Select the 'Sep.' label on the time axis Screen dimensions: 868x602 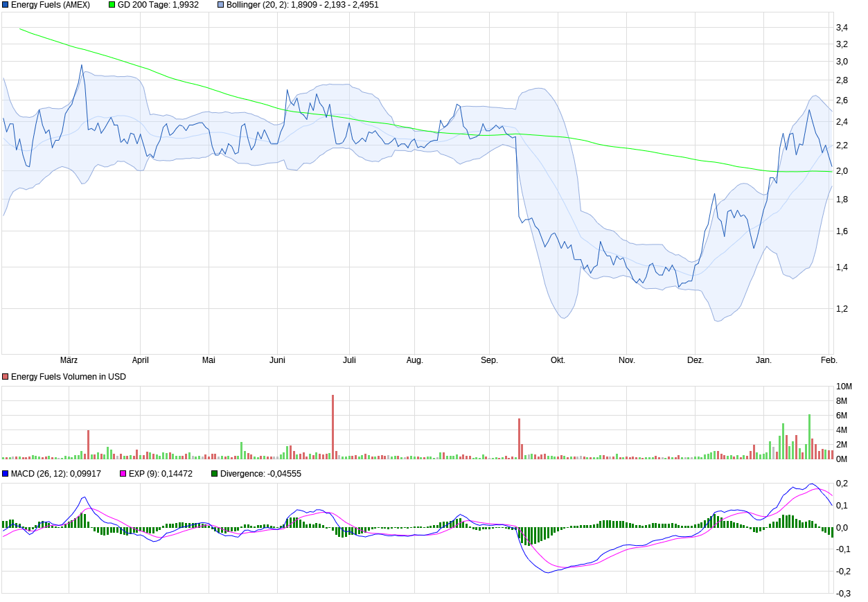click(x=489, y=360)
